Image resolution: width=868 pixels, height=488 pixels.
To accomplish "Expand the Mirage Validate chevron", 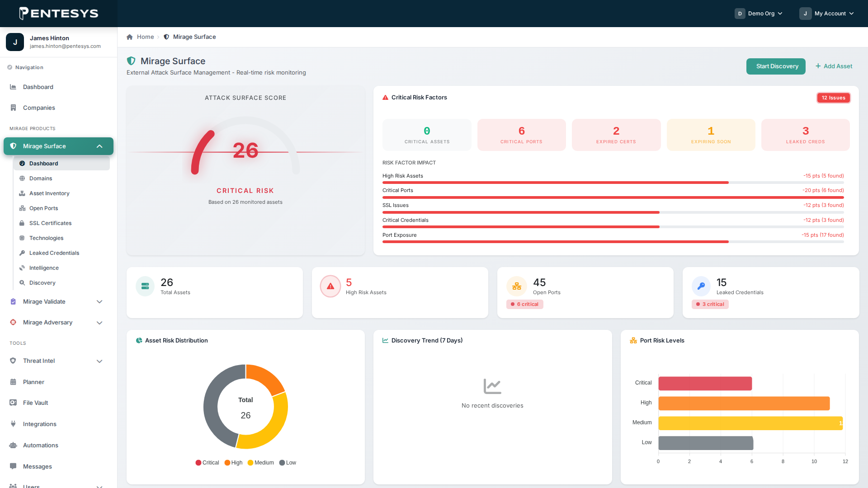I will [x=99, y=302].
